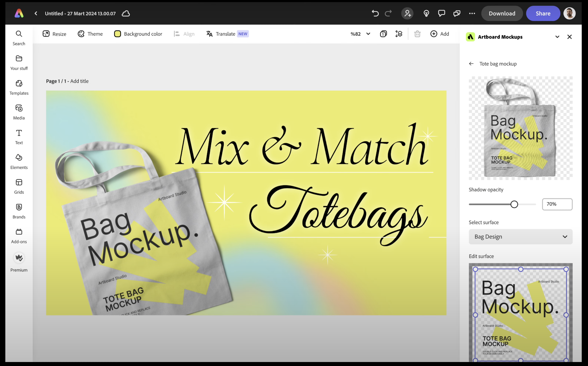Open the double chat bubbles icon
This screenshot has height=366, width=588.
(457, 13)
